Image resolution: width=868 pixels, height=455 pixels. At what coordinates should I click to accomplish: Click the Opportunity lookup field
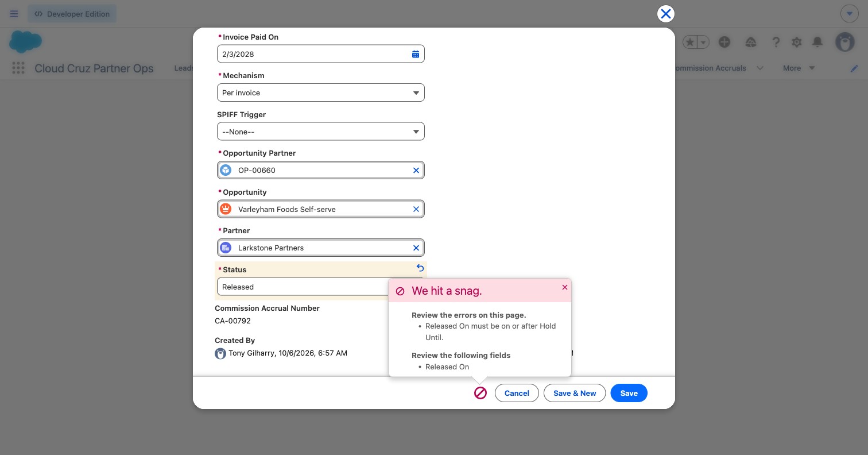tap(321, 209)
